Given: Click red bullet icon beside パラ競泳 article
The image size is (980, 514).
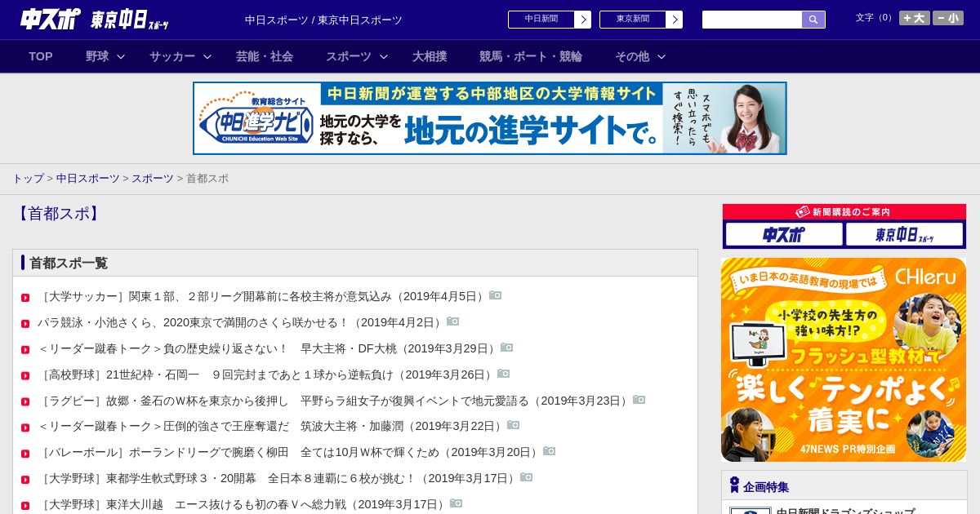Looking at the screenshot, I should pyautogui.click(x=25, y=324).
